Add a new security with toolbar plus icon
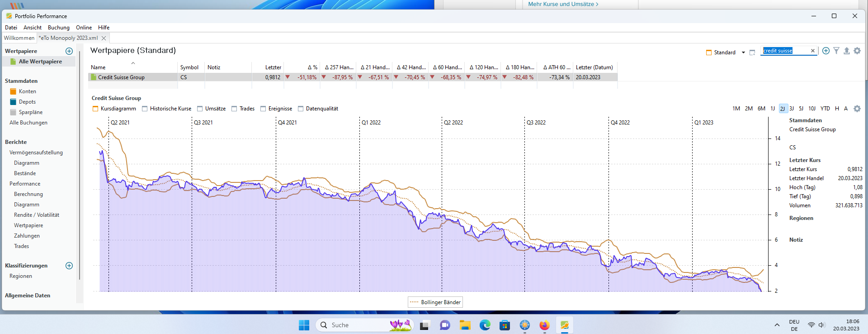 [826, 51]
